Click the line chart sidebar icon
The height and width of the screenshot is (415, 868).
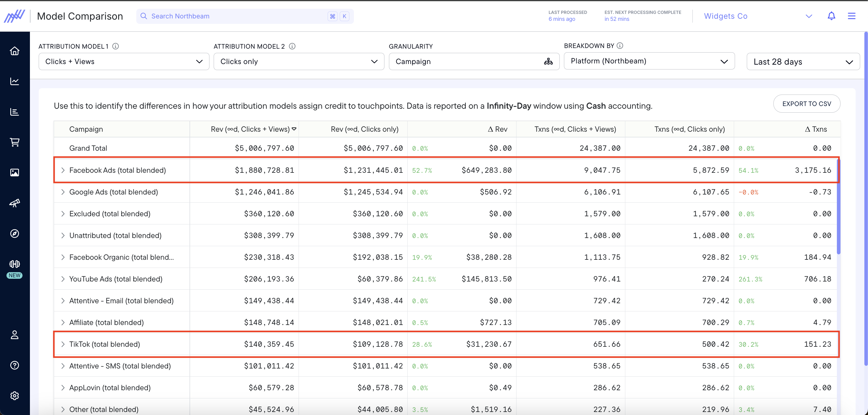tap(15, 81)
